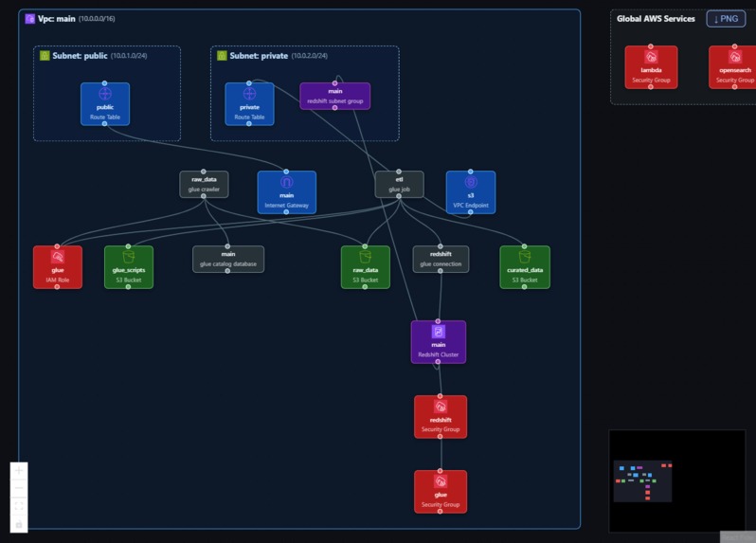Click the green icon beside Subnet: private

(222, 56)
